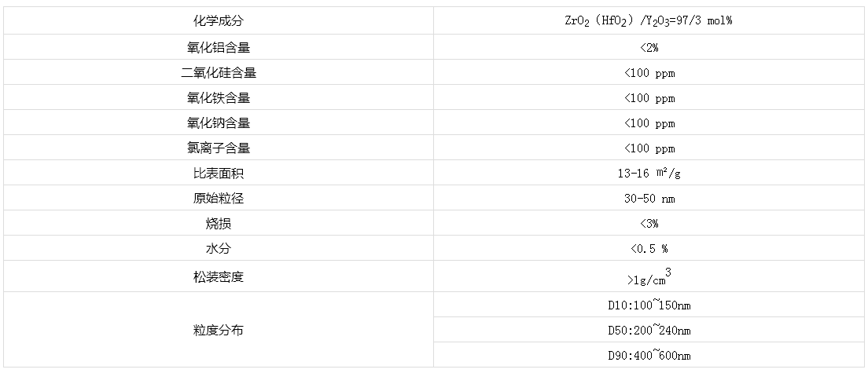Select the 13-16 m²/g value cell
This screenshot has height=373, width=868.
point(649,174)
